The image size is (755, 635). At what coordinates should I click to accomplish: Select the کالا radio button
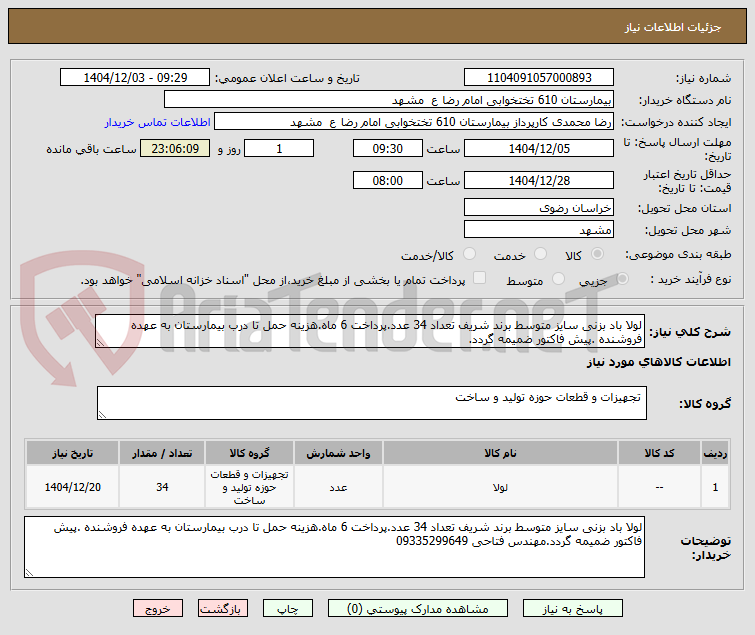(x=598, y=254)
